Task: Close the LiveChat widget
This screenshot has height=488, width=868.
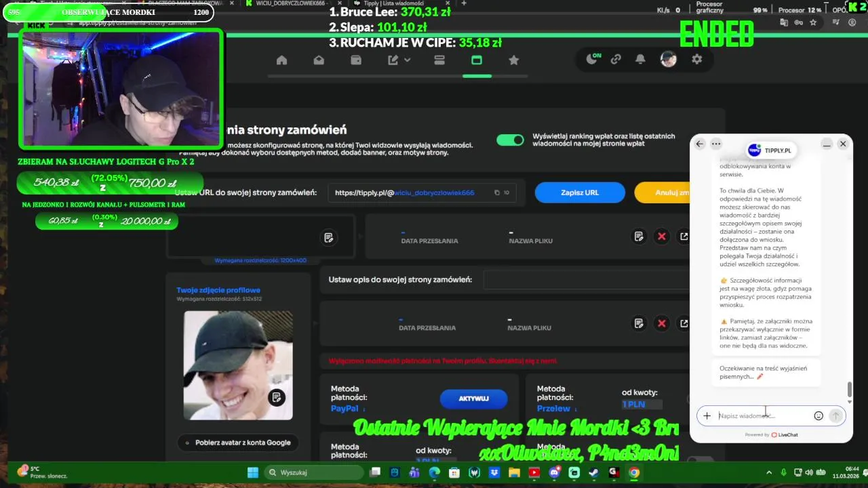Action: coord(843,144)
